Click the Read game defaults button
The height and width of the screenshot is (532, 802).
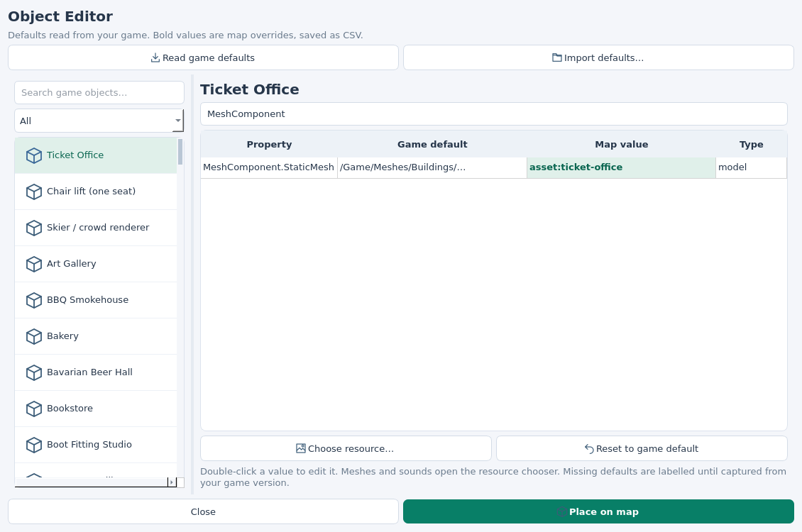pos(203,57)
